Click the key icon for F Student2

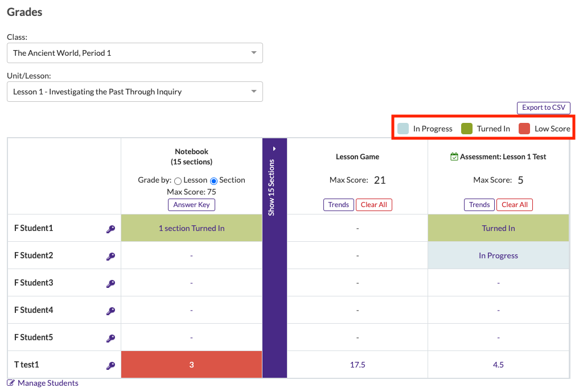[110, 257]
